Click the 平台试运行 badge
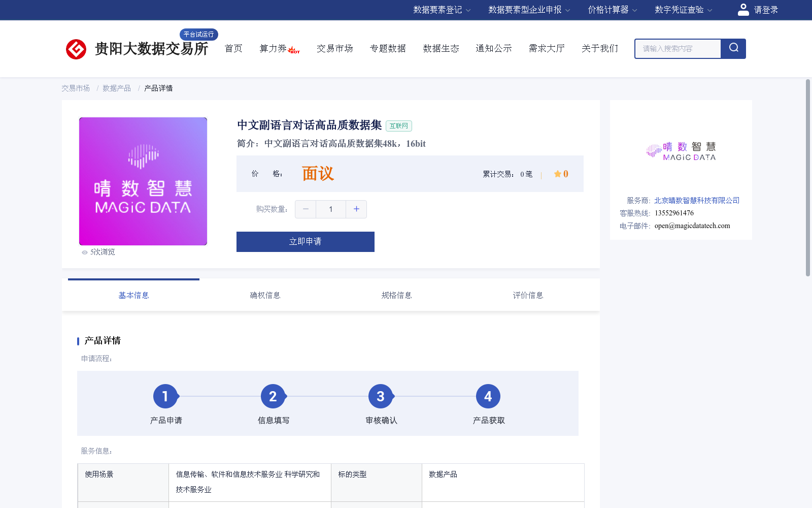Screen dimensions: 812x508 (x=199, y=35)
